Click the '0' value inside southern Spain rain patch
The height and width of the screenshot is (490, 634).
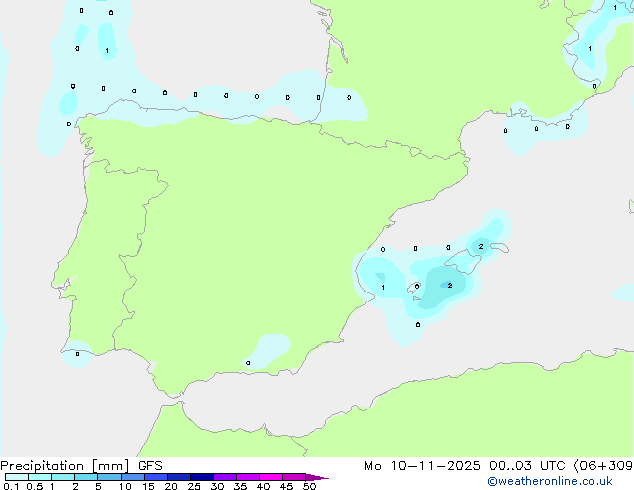pos(248,363)
